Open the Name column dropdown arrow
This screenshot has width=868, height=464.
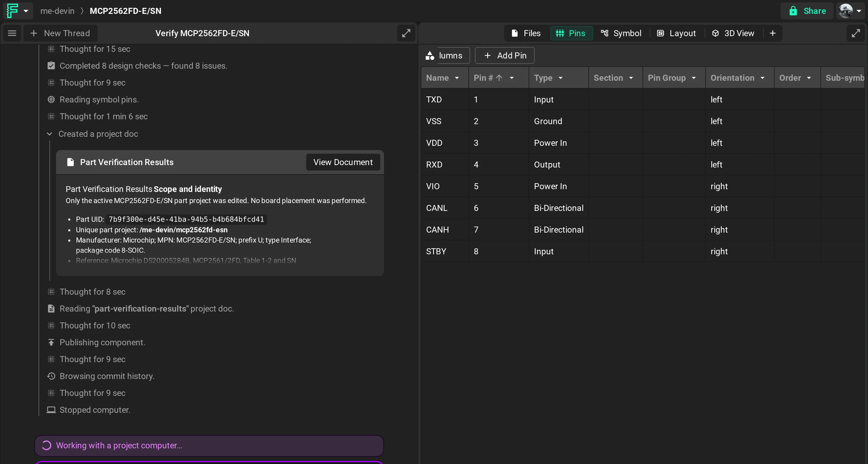(x=457, y=78)
